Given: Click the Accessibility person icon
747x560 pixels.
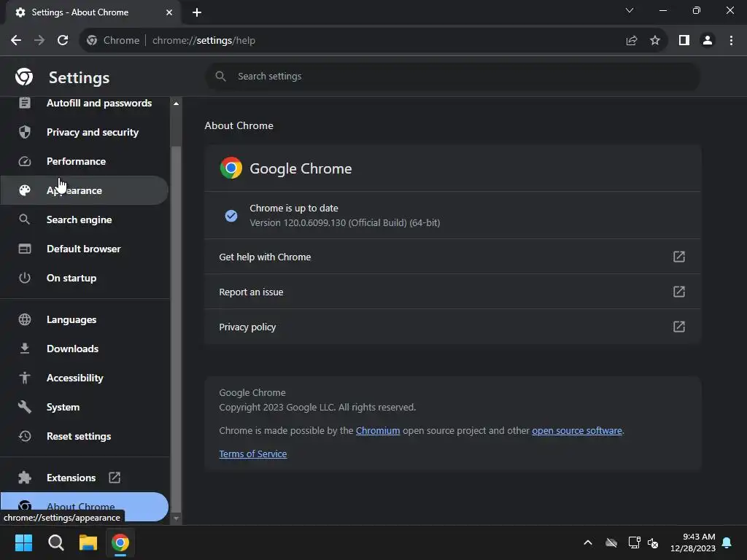Looking at the screenshot, I should tap(25, 378).
